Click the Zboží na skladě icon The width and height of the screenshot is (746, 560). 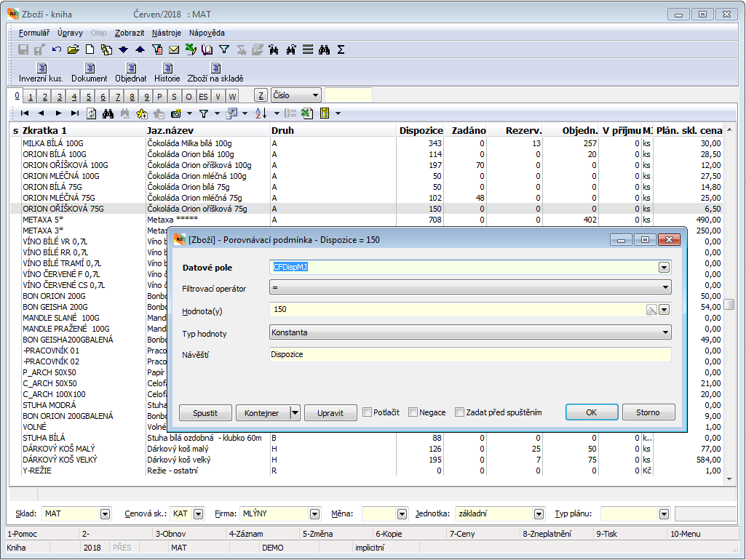click(215, 72)
